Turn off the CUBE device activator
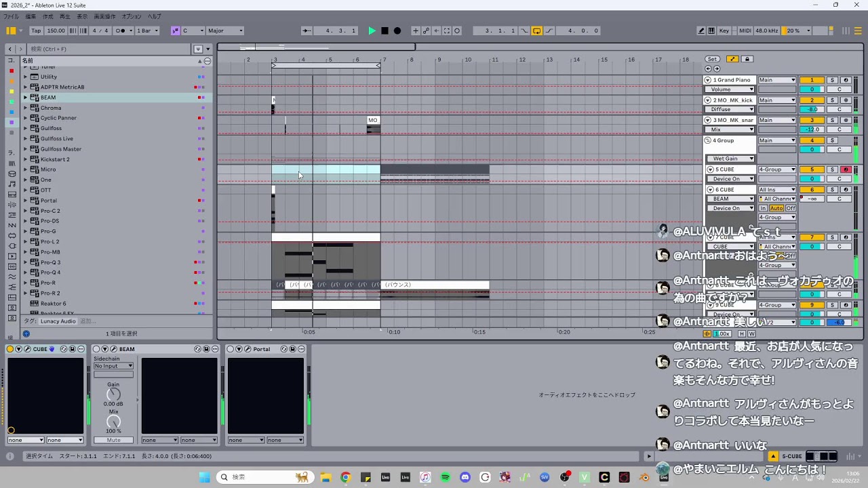Viewport: 868px width, 488px height. click(x=10, y=349)
